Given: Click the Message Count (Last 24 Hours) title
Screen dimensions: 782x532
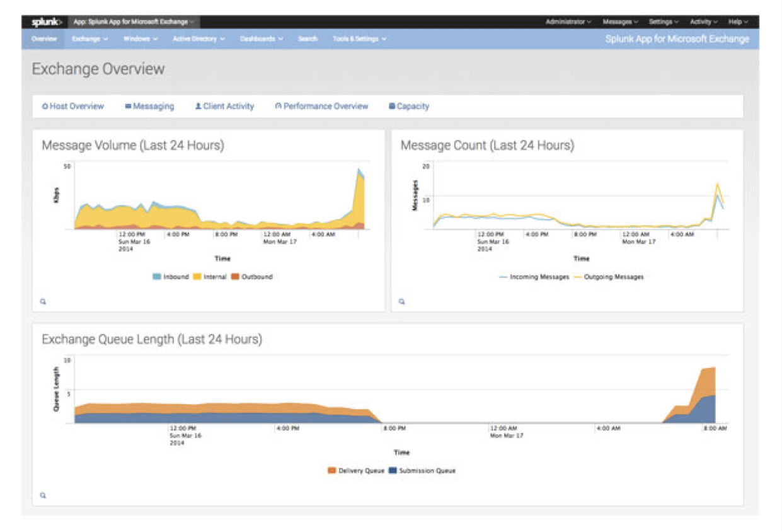Looking at the screenshot, I should pyautogui.click(x=488, y=146).
